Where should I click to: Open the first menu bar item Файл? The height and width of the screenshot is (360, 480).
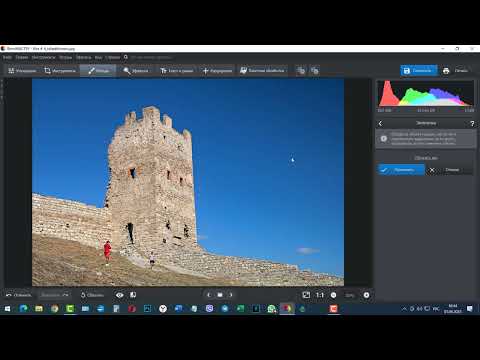click(7, 57)
